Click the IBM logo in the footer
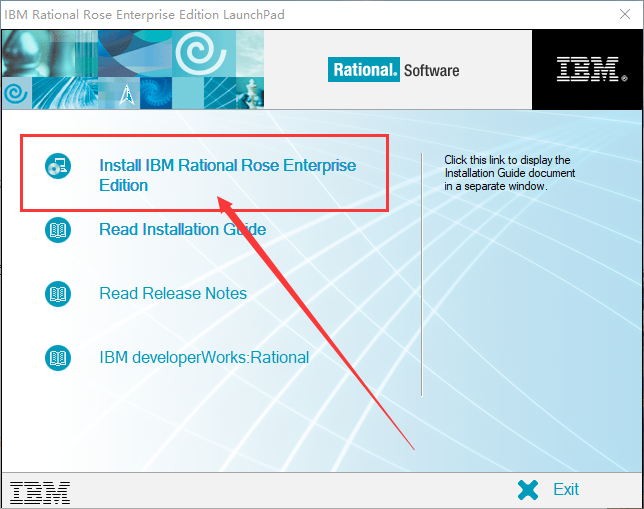Viewport: 644px width, 509px height. (x=40, y=493)
